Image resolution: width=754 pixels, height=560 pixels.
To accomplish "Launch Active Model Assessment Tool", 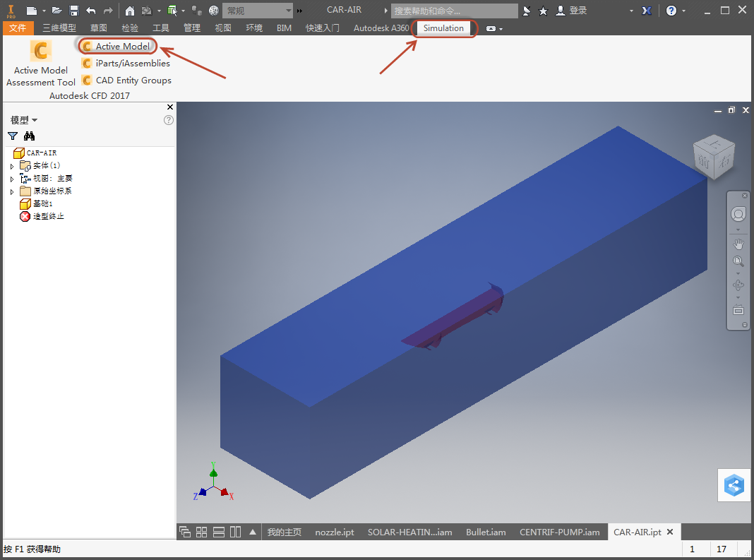I will point(41,64).
